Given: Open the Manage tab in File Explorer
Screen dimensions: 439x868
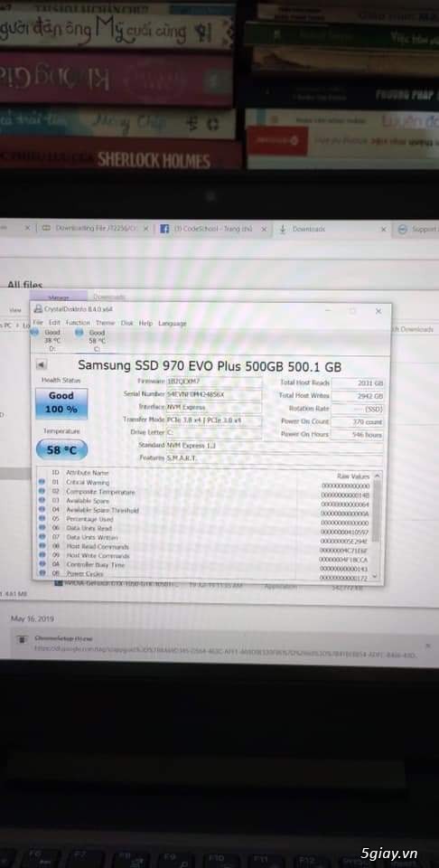Looking at the screenshot, I should [x=58, y=297].
